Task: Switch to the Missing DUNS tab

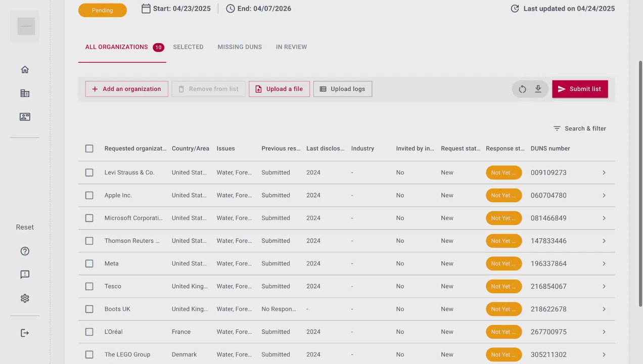Action: 240,47
